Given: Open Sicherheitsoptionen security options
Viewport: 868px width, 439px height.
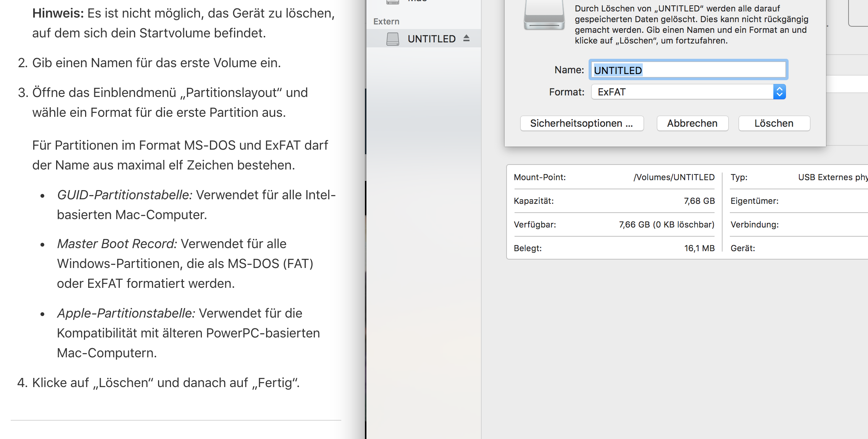Looking at the screenshot, I should point(581,123).
